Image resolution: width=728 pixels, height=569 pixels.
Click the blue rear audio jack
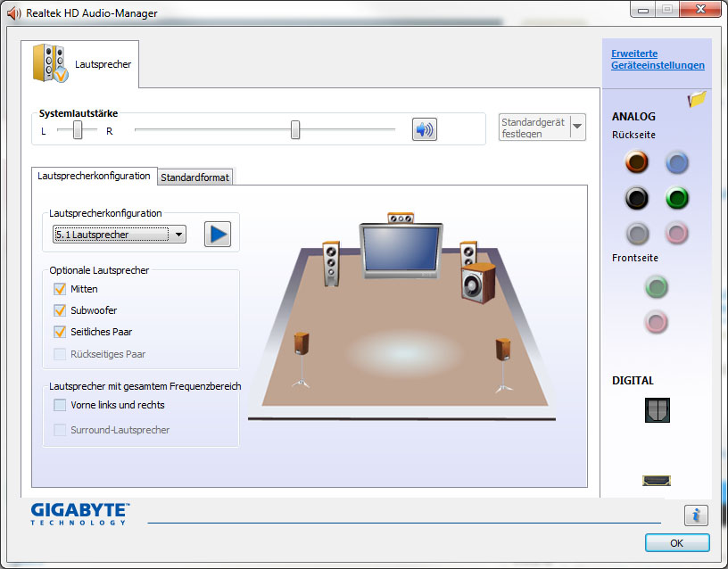[x=677, y=163]
